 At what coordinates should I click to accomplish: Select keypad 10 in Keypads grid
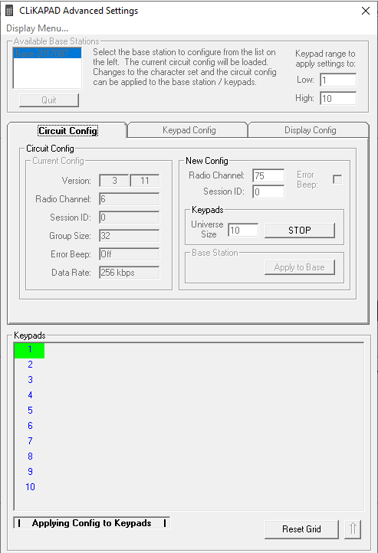click(x=30, y=487)
